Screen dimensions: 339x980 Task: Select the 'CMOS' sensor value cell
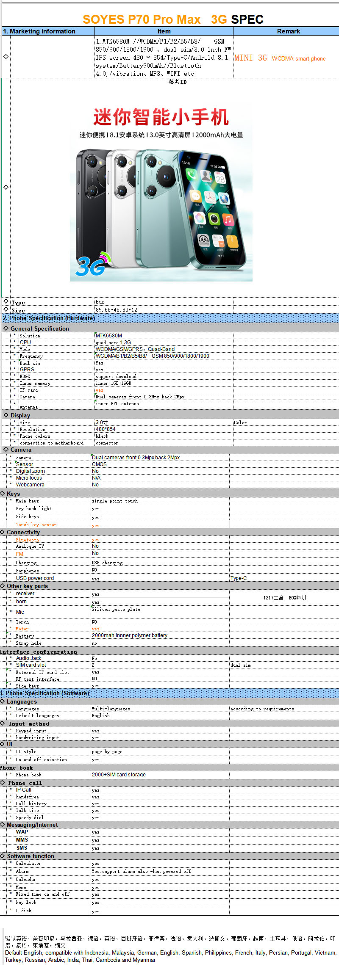pyautogui.click(x=160, y=464)
